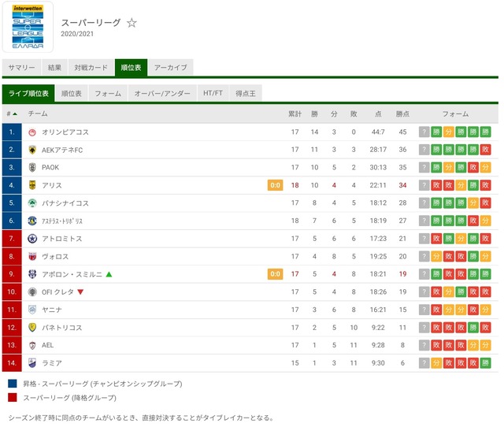Click the orange 分 form icon for パナシナイコス

point(472,203)
